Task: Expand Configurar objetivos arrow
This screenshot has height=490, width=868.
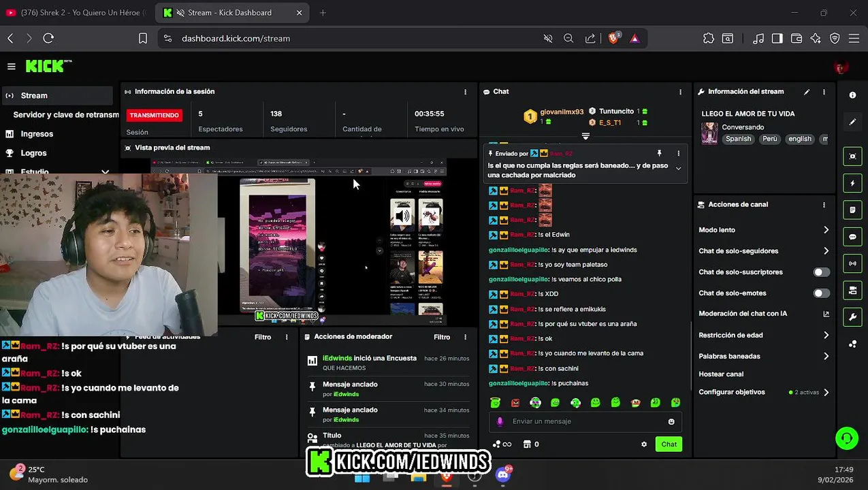Action: pyautogui.click(x=826, y=393)
